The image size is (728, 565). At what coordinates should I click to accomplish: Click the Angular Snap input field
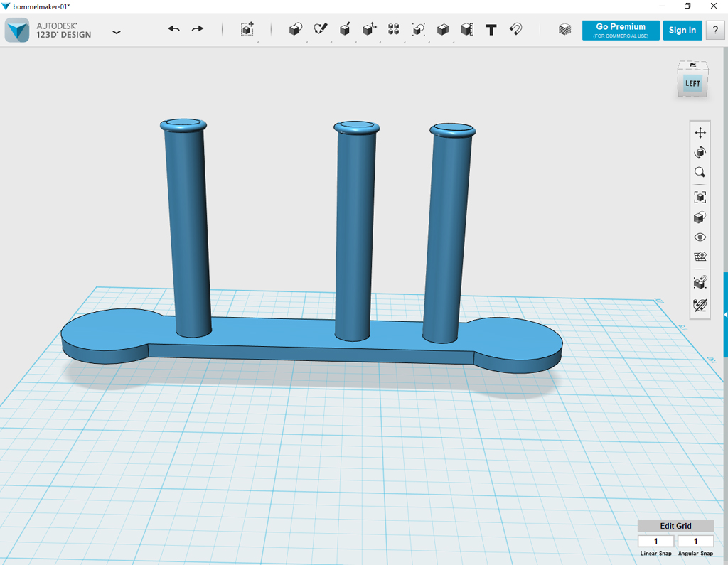click(695, 542)
